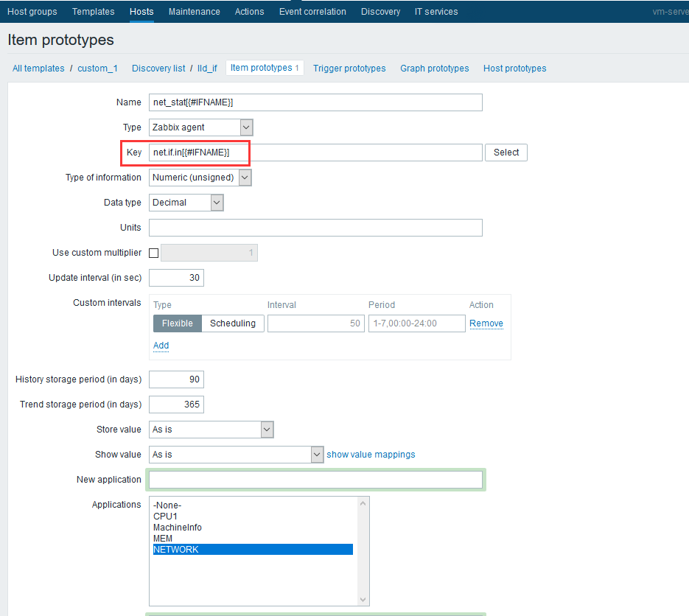The height and width of the screenshot is (616, 689).
Task: Focus New application input field
Action: click(x=315, y=480)
